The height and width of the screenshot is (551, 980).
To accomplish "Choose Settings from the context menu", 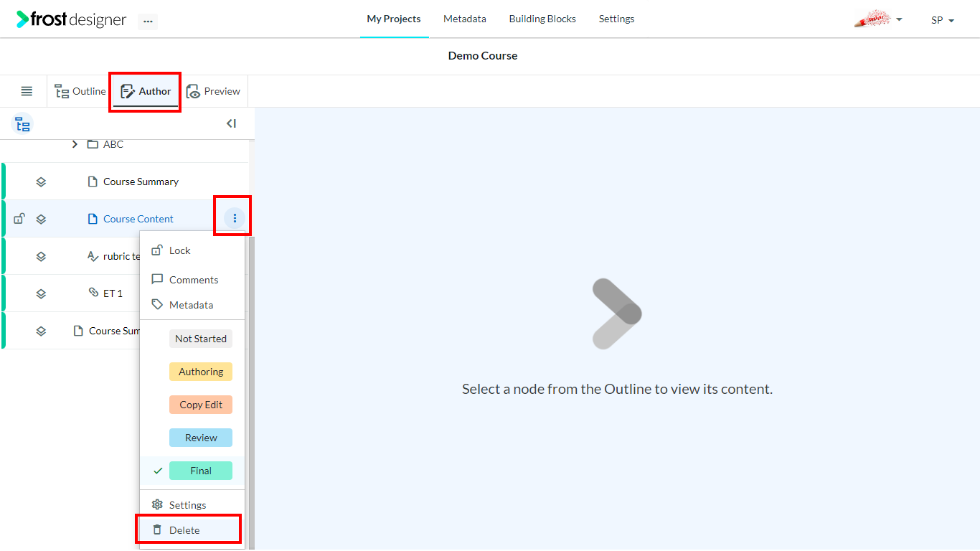I will point(192,505).
